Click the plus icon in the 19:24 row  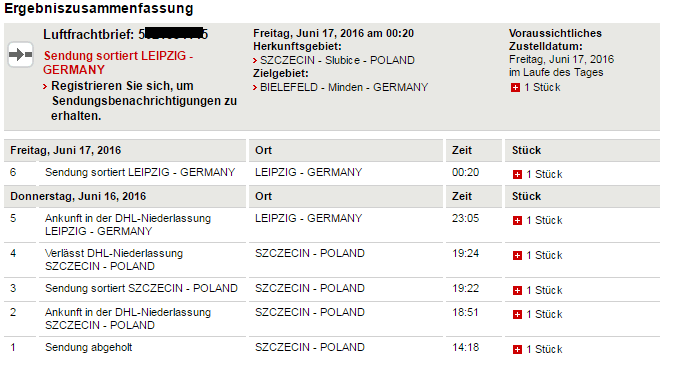(517, 256)
